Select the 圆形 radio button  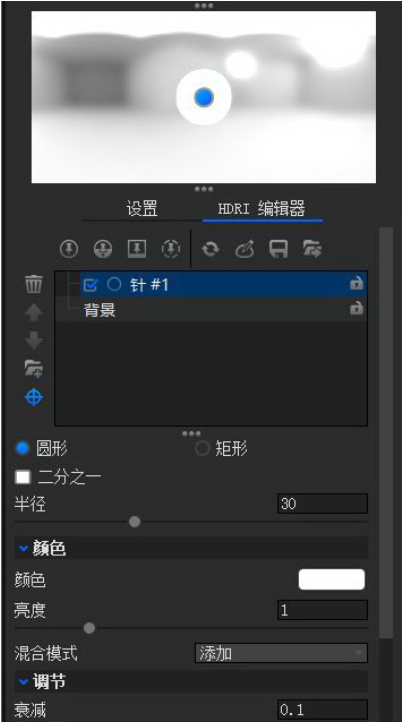click(x=22, y=448)
